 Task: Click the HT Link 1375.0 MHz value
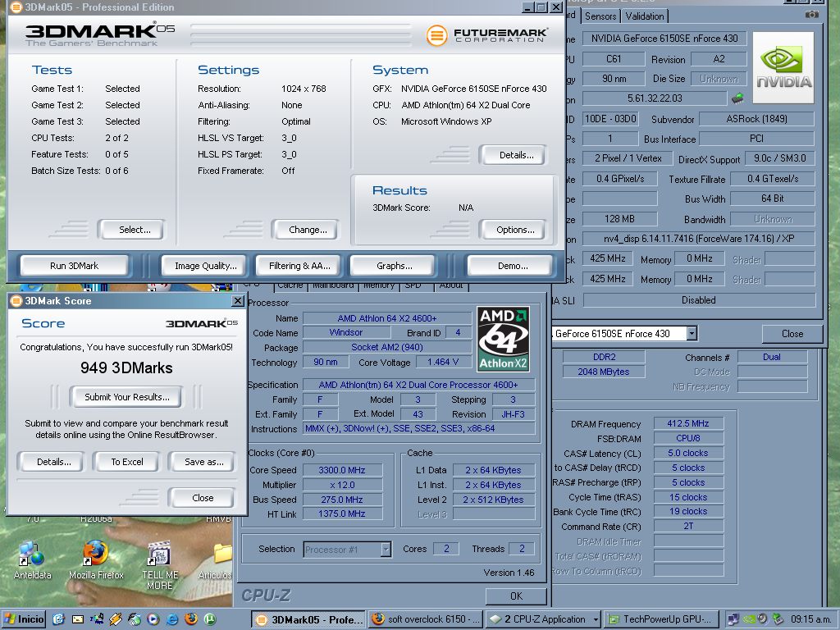pyautogui.click(x=342, y=514)
